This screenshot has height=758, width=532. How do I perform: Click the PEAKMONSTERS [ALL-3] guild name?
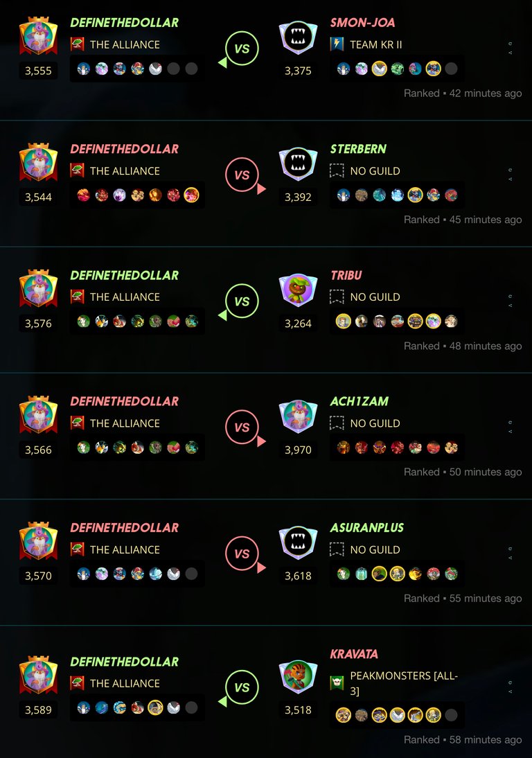pos(403,683)
